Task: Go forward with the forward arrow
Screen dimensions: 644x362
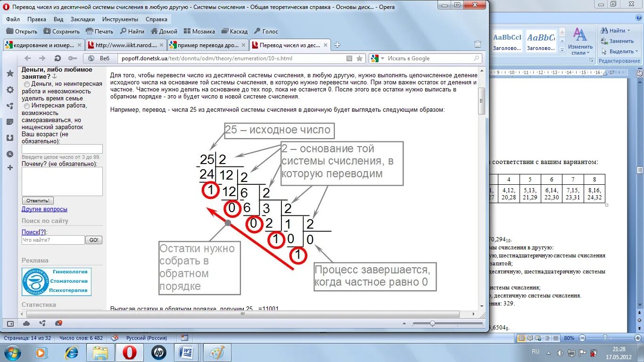Action: point(42,58)
